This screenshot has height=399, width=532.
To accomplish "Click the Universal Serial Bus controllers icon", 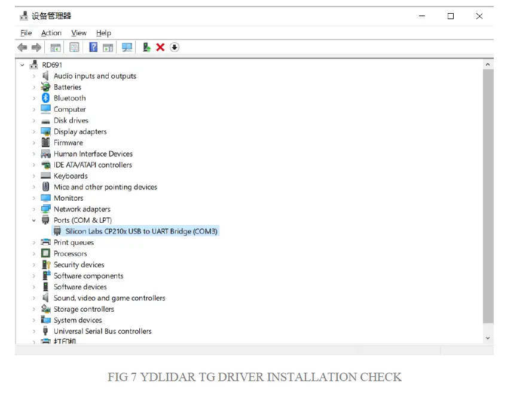I will coord(45,331).
